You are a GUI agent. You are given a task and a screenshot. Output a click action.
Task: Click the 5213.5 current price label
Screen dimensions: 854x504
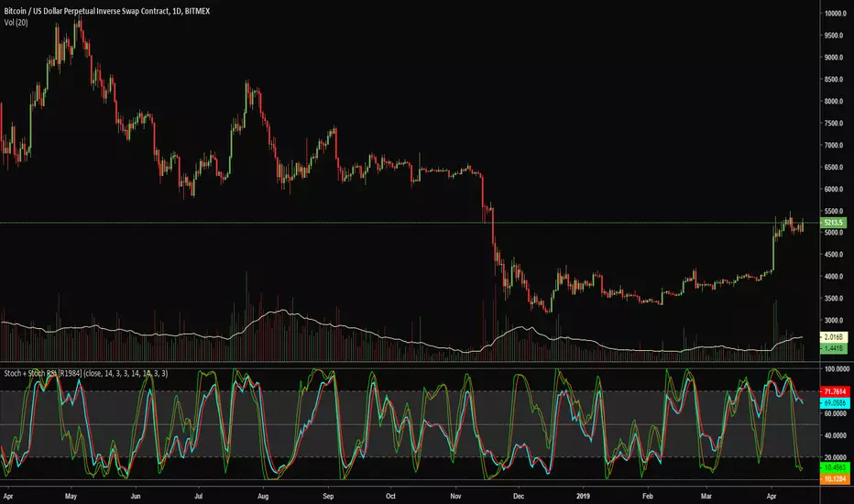click(833, 223)
